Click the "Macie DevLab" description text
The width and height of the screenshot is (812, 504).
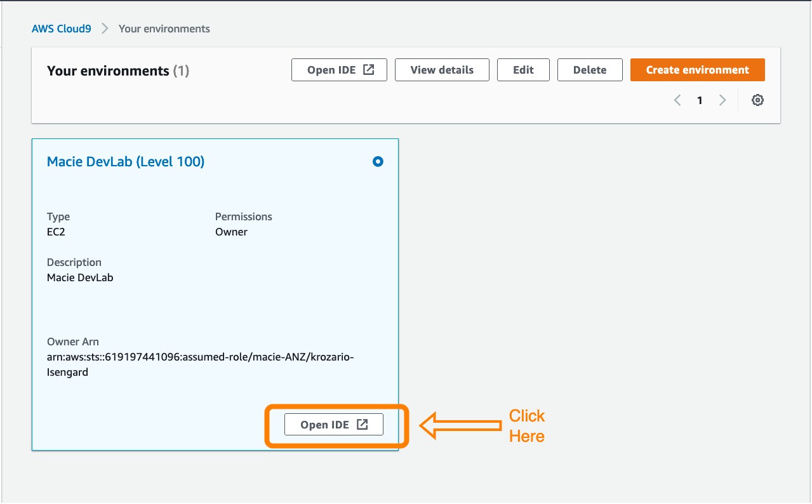pos(80,277)
